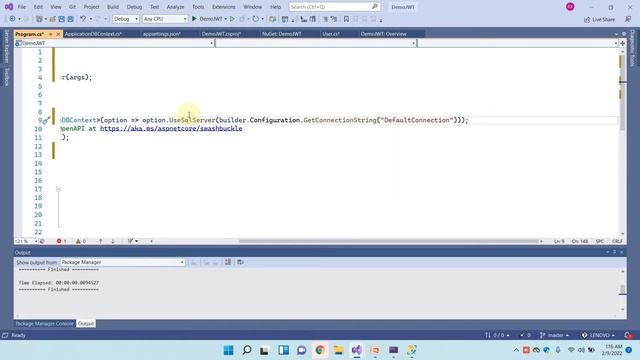Click the LENOVO repository indicator
This screenshot has width=640, height=360.
tap(598, 335)
